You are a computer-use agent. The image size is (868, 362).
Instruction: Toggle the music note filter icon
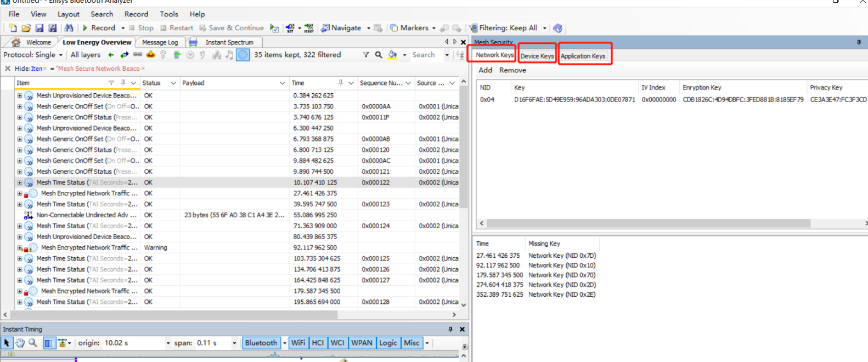(x=229, y=55)
